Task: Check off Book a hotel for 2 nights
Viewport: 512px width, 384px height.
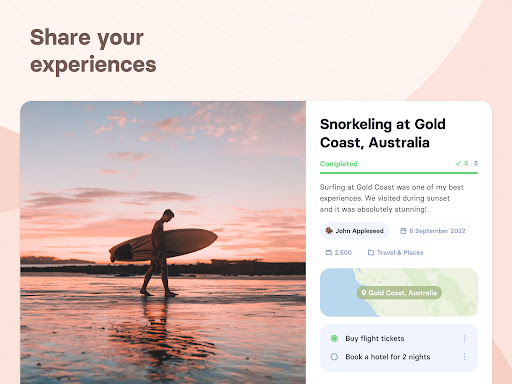Action: pyautogui.click(x=334, y=357)
